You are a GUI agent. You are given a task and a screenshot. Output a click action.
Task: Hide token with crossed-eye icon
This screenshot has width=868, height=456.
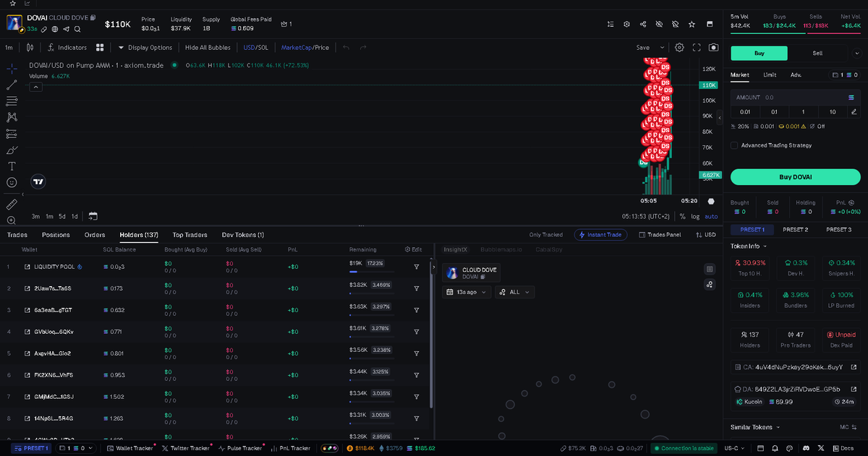(659, 24)
